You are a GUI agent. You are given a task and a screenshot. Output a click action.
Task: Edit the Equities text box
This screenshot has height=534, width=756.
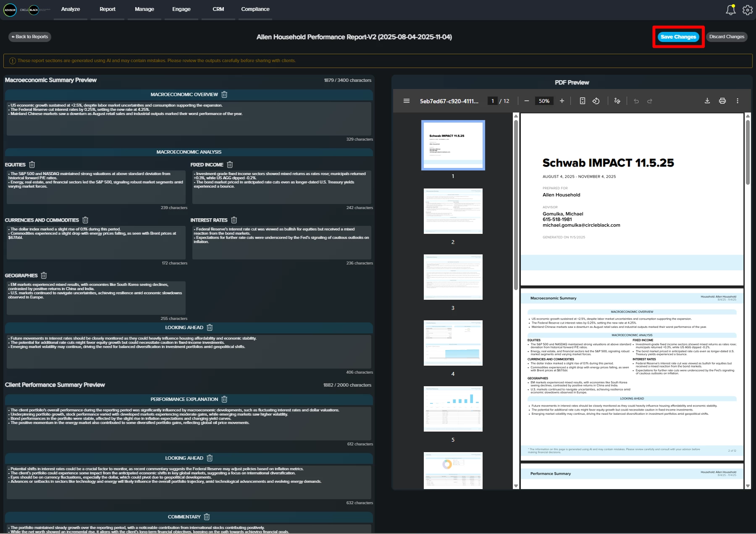[x=96, y=187]
